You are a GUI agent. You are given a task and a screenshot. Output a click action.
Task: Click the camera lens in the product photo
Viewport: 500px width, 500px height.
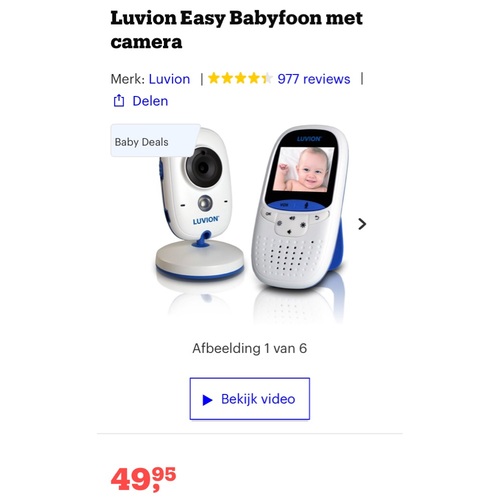203,167
